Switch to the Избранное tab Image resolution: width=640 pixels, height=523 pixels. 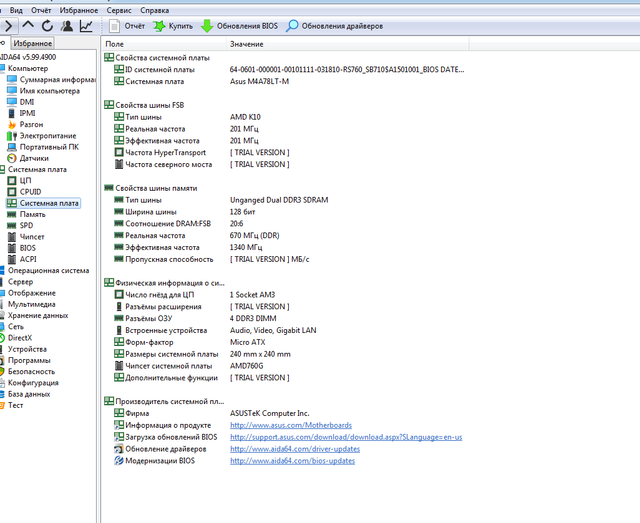coord(33,43)
